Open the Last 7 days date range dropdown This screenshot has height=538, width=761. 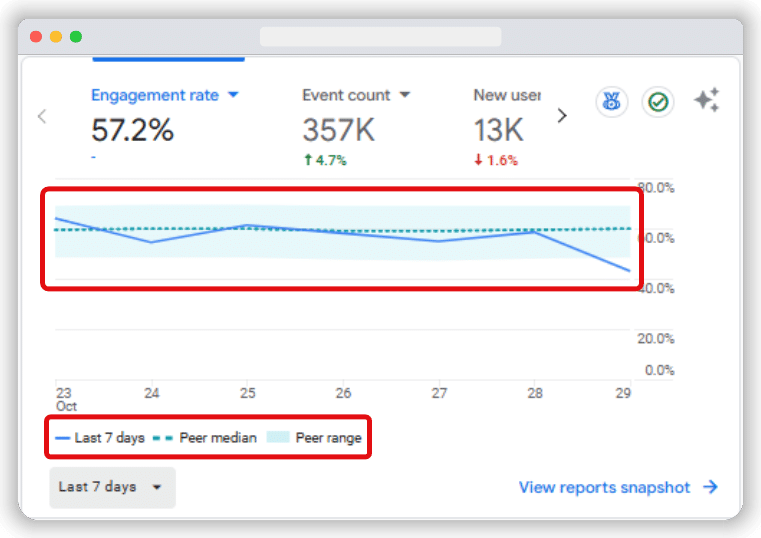[113, 487]
